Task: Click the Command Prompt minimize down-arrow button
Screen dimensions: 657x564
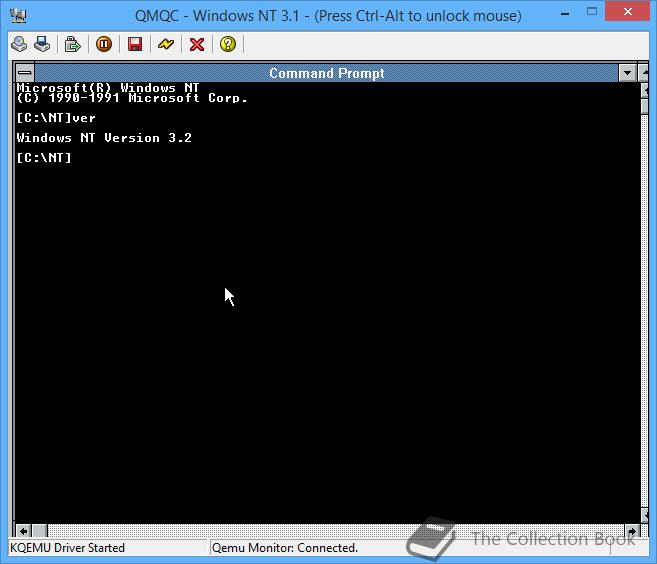Action: (627, 73)
